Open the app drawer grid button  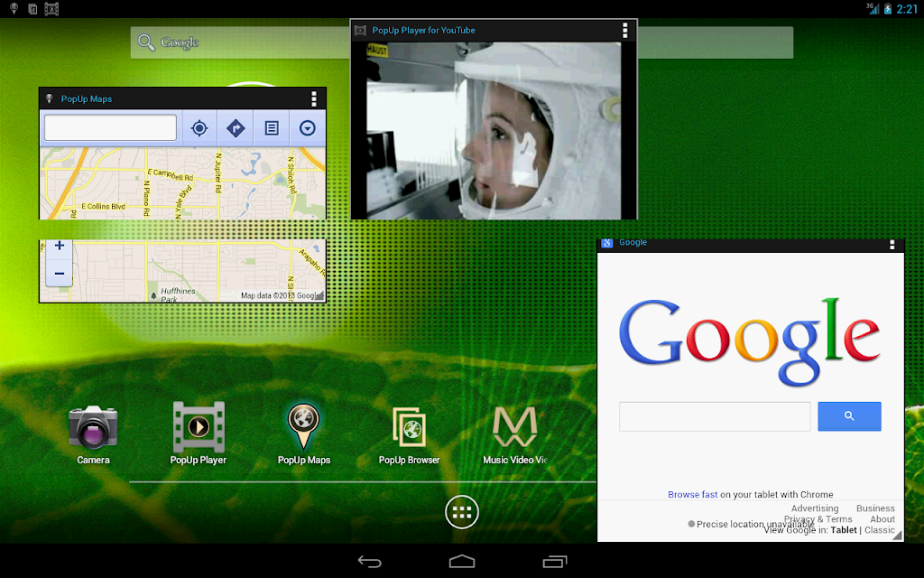[x=462, y=512]
